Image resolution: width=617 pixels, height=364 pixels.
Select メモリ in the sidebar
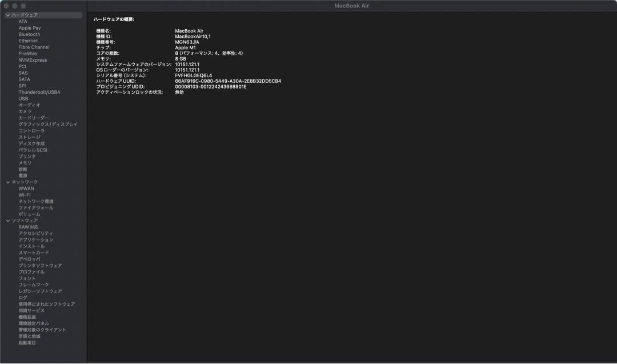[x=25, y=163]
